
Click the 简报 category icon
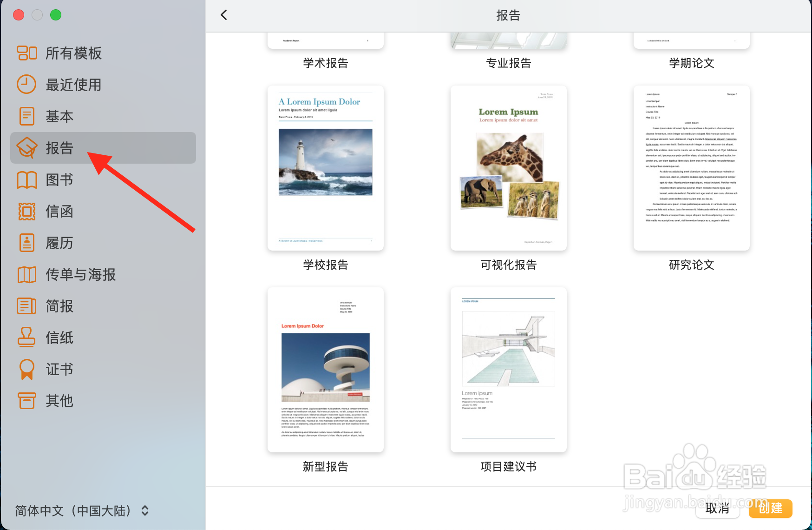[26, 306]
